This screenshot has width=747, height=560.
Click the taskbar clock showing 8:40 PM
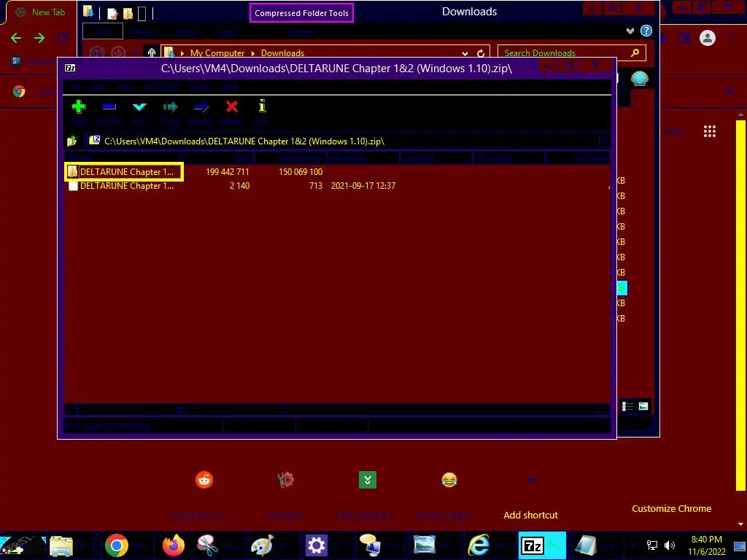point(706,545)
